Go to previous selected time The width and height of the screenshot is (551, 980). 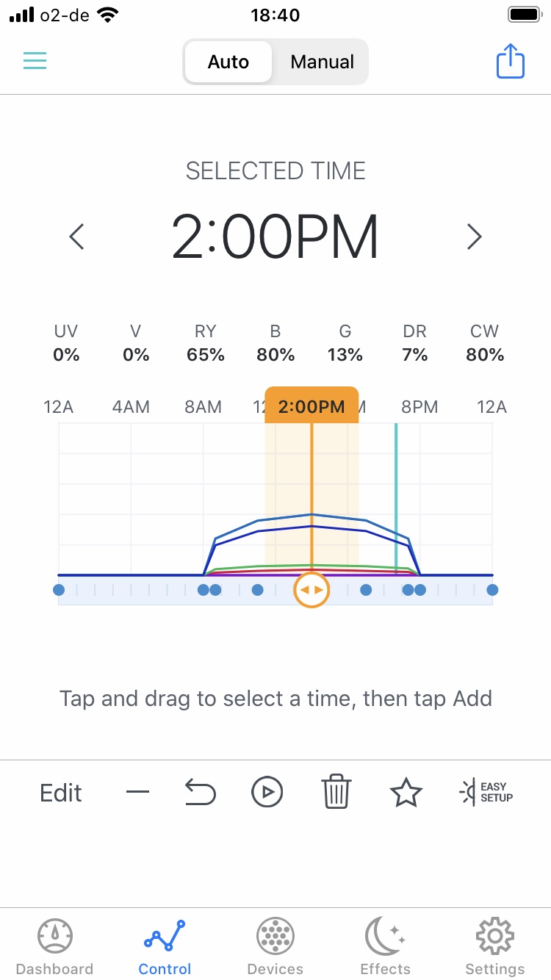pyautogui.click(x=76, y=237)
